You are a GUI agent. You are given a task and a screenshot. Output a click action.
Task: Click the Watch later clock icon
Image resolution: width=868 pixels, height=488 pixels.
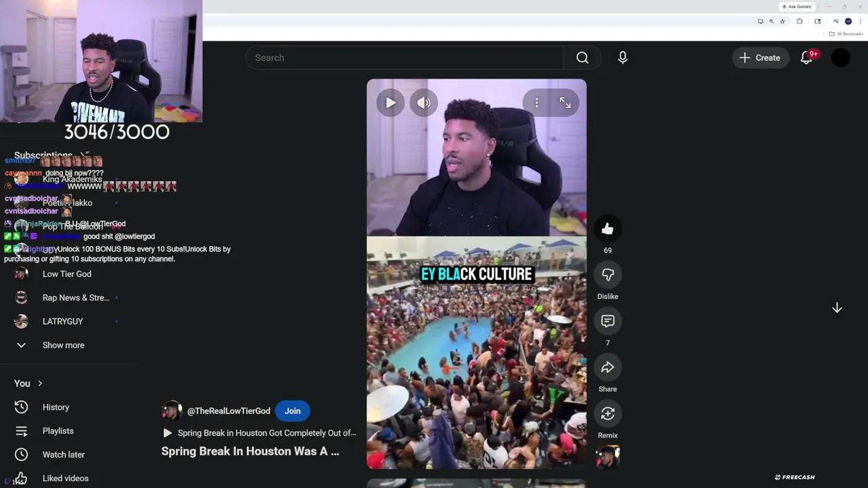[x=22, y=455]
